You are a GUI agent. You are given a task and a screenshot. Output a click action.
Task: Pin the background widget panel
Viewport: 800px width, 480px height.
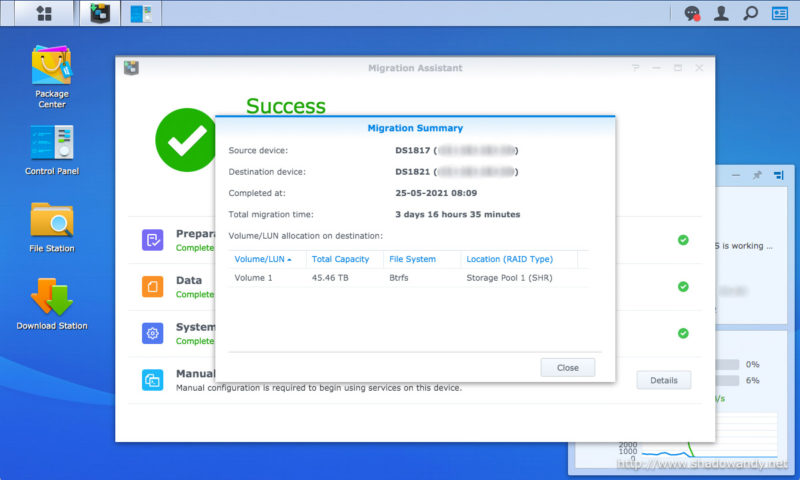[x=757, y=175]
